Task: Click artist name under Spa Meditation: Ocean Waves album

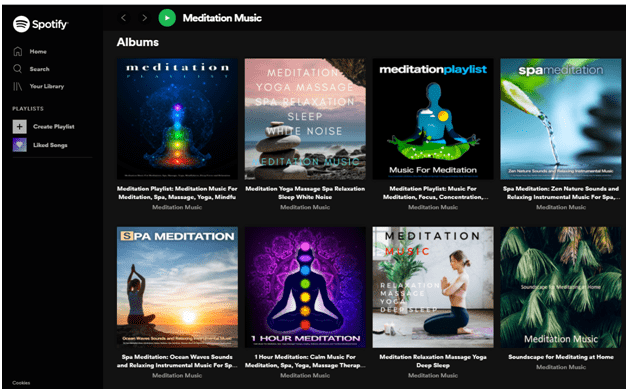Action: pos(177,375)
